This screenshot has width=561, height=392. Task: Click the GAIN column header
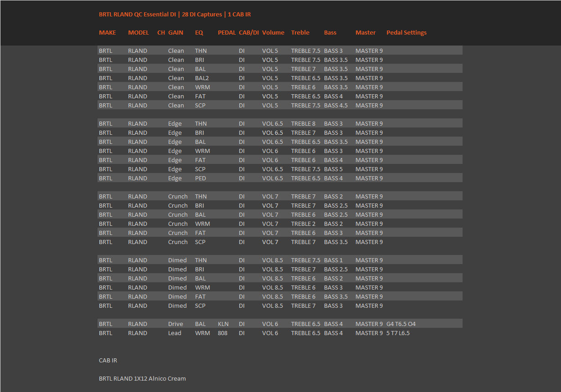[176, 32]
